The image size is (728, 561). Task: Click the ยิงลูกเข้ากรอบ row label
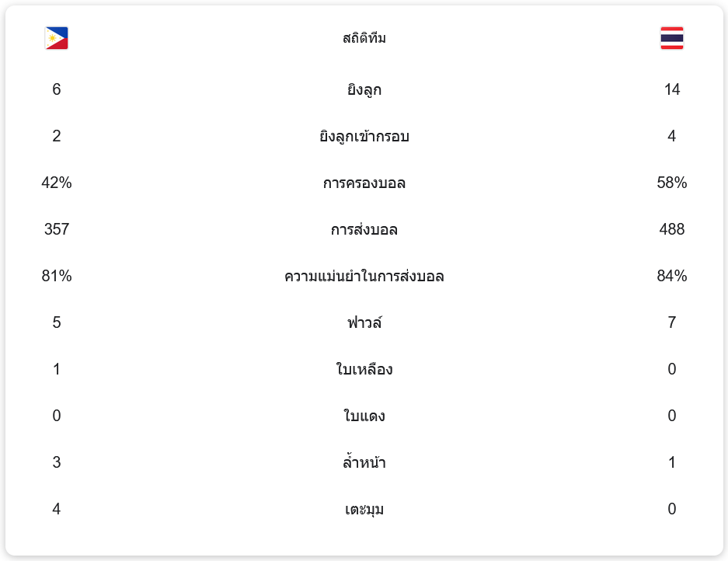(x=364, y=137)
